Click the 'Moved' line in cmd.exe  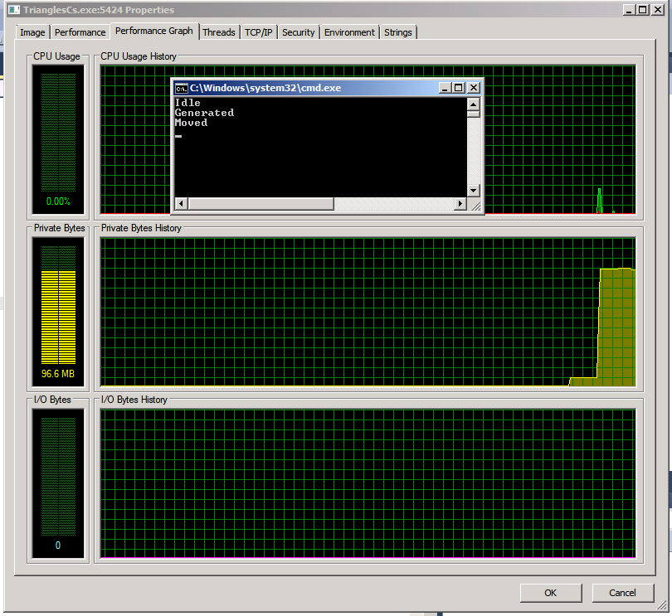coord(191,123)
